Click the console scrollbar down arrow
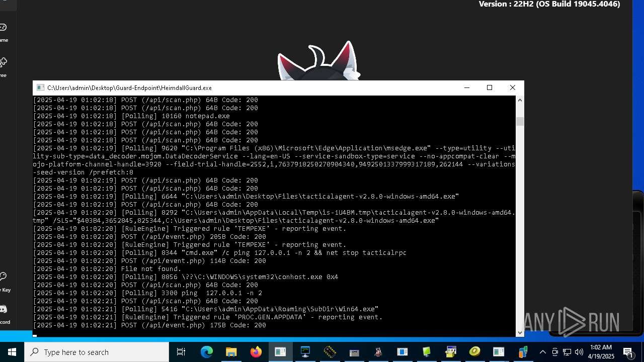The width and height of the screenshot is (644, 362). point(520,332)
